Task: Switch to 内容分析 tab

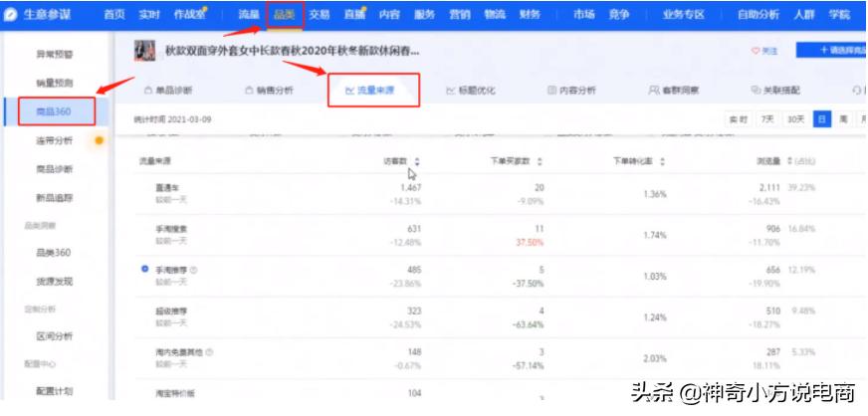Action: coord(571,91)
